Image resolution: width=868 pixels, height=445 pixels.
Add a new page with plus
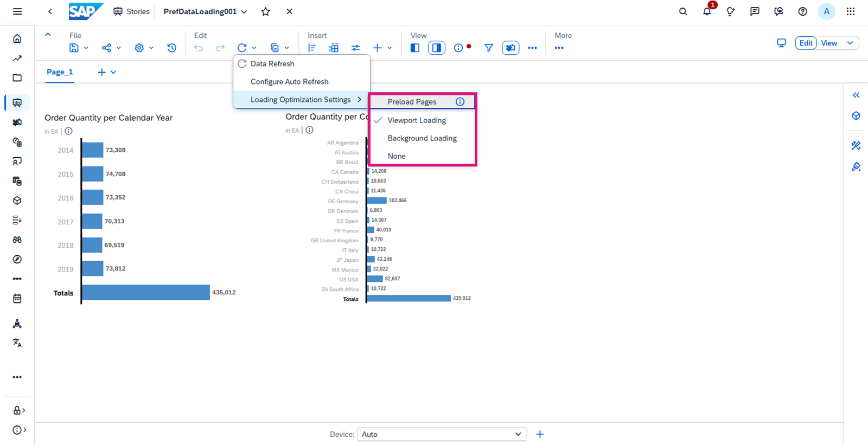101,72
